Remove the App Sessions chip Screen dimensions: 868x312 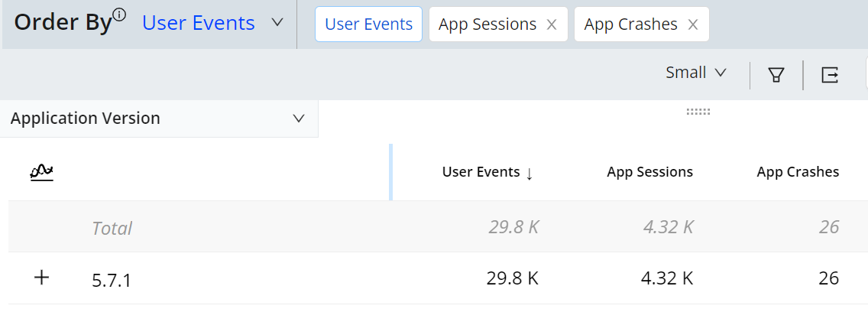552,24
